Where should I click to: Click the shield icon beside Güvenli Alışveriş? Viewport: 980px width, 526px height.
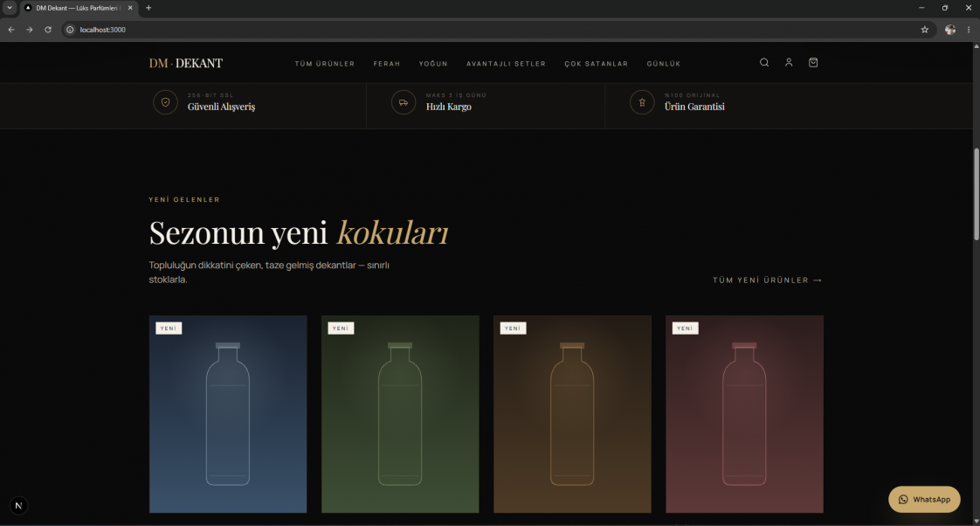coord(166,102)
